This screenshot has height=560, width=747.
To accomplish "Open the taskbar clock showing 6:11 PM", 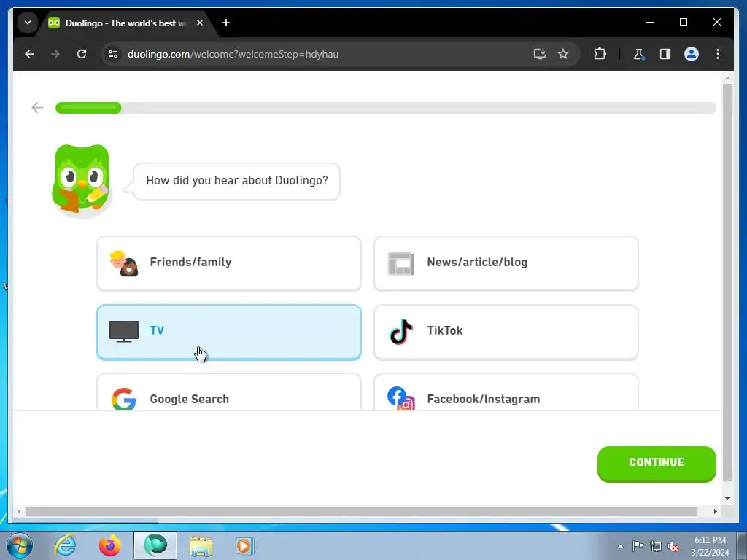I will (710, 546).
